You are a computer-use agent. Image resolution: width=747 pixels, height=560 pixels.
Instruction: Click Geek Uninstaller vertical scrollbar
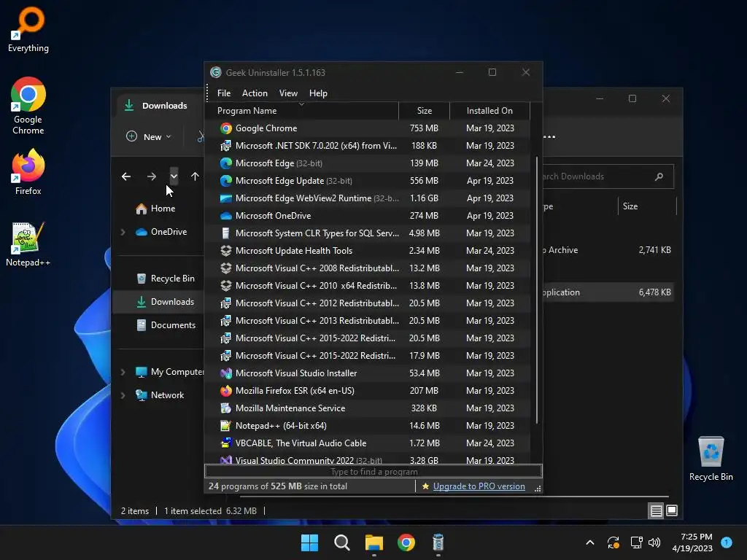coord(537,289)
